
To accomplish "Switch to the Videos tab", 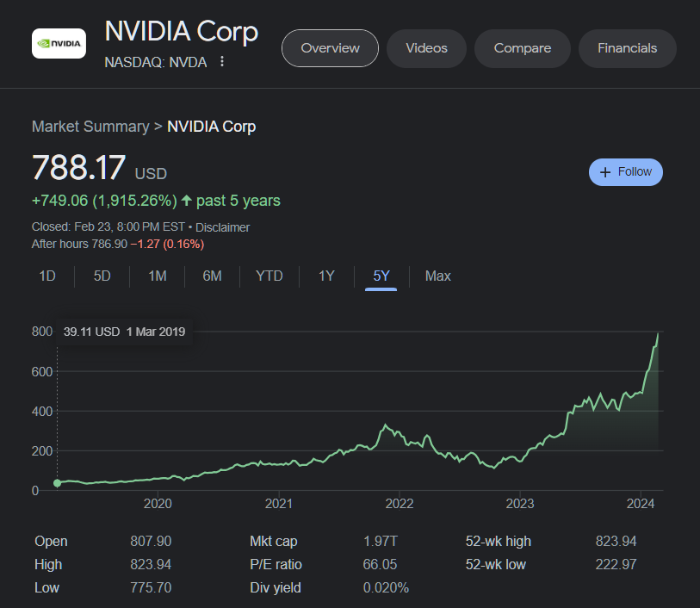I will click(426, 48).
